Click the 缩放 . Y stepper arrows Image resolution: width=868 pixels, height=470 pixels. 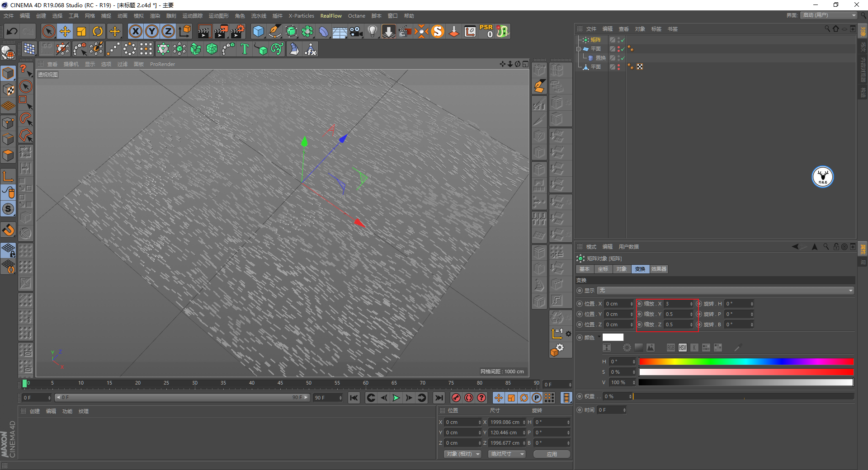691,314
